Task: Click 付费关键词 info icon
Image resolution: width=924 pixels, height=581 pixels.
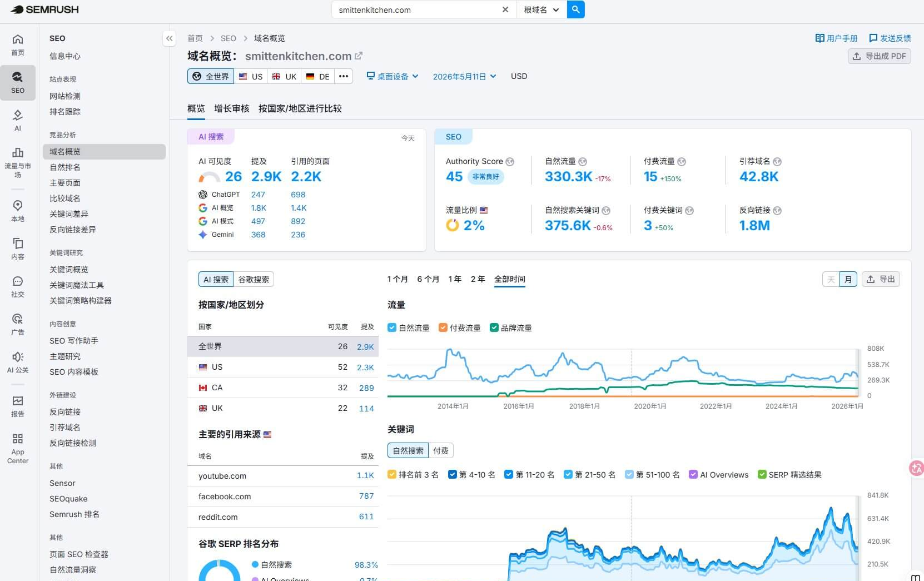Action: [x=689, y=211]
